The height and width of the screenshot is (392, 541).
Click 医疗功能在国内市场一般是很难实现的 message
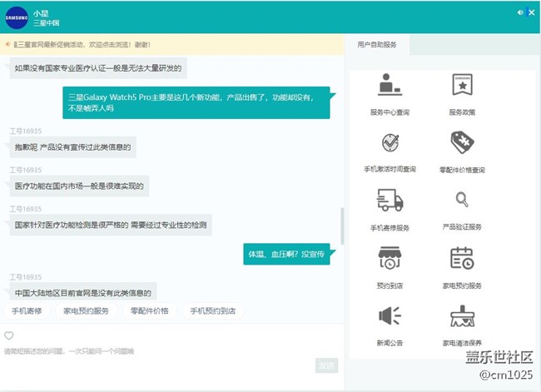tap(79, 186)
